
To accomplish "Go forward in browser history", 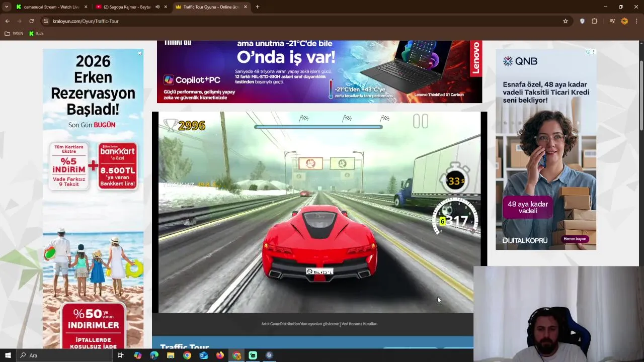I will [19, 21].
